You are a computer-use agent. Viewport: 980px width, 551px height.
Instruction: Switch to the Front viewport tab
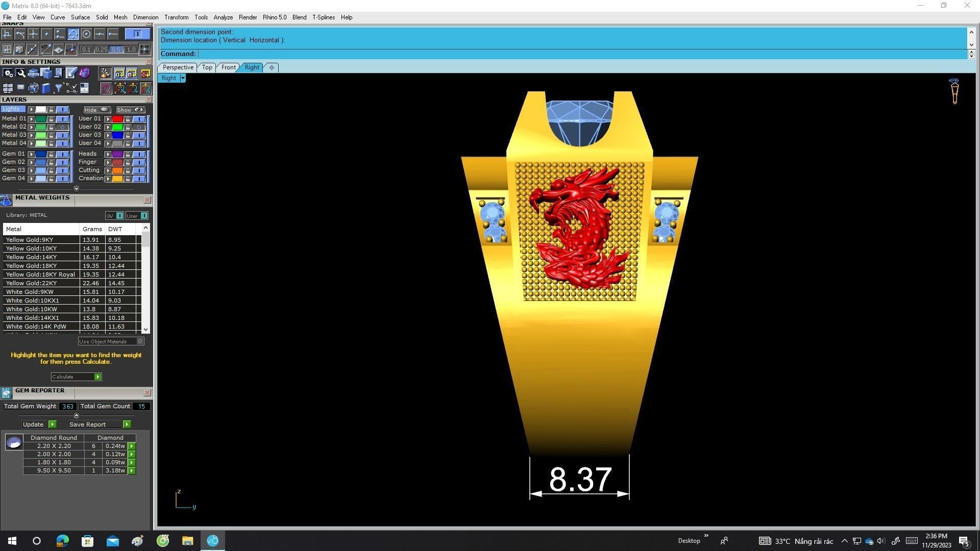[229, 67]
